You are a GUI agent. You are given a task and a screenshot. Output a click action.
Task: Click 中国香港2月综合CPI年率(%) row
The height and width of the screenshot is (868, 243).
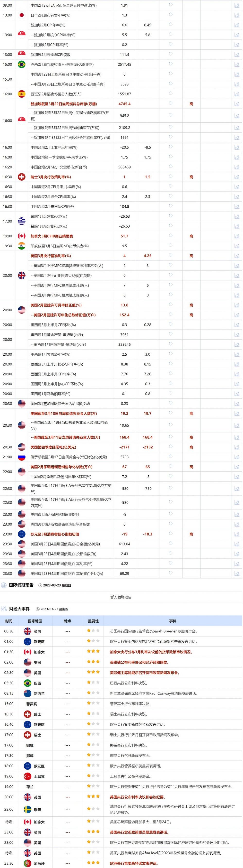pos(121,197)
